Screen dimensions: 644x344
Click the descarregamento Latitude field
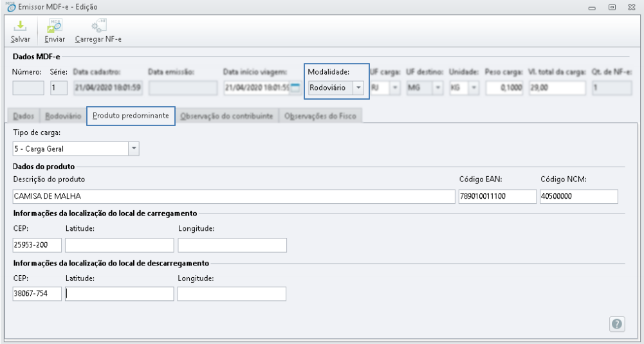(120, 294)
